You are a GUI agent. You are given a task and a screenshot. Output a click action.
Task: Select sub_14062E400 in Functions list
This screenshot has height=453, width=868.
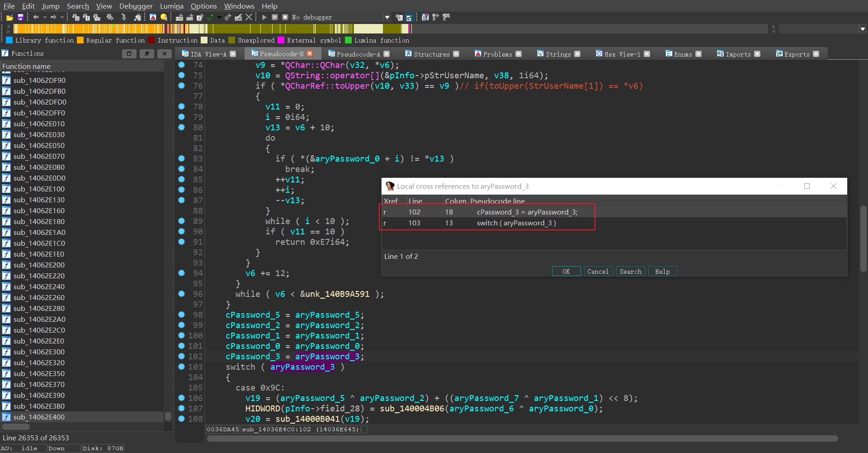[39, 417]
